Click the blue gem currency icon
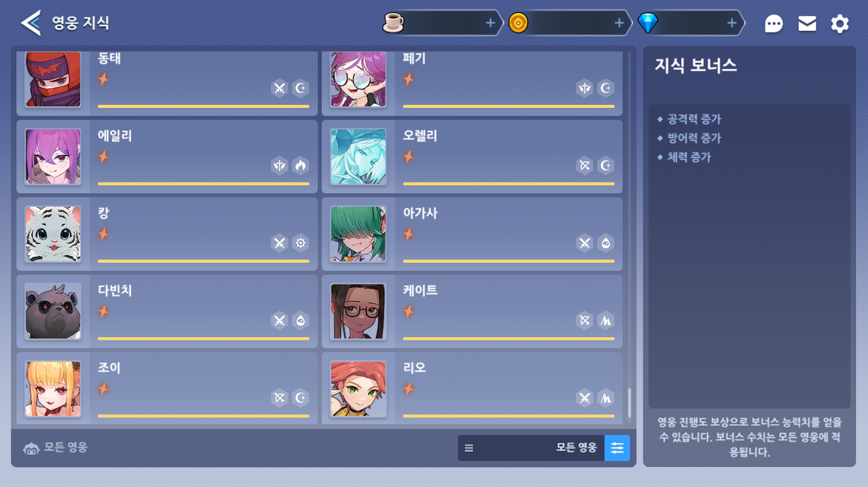868x487 pixels. pos(648,23)
